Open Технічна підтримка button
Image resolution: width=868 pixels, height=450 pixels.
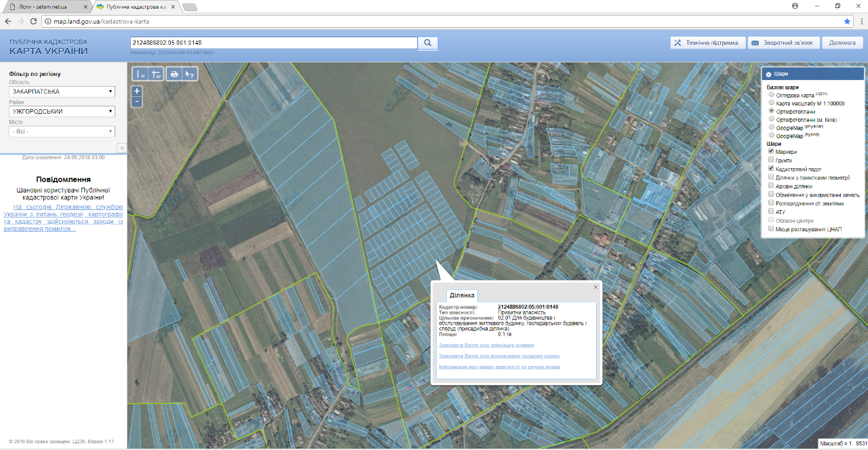[708, 43]
